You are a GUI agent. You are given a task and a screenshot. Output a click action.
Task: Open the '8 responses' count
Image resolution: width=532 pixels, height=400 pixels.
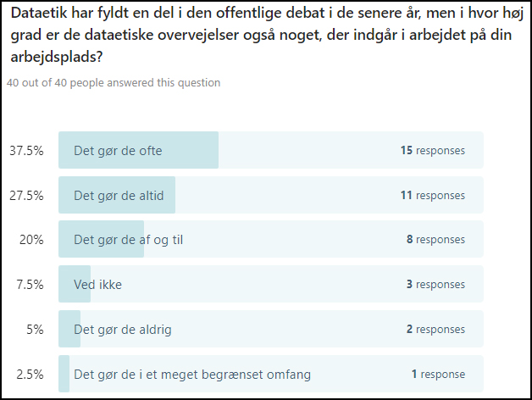point(435,239)
